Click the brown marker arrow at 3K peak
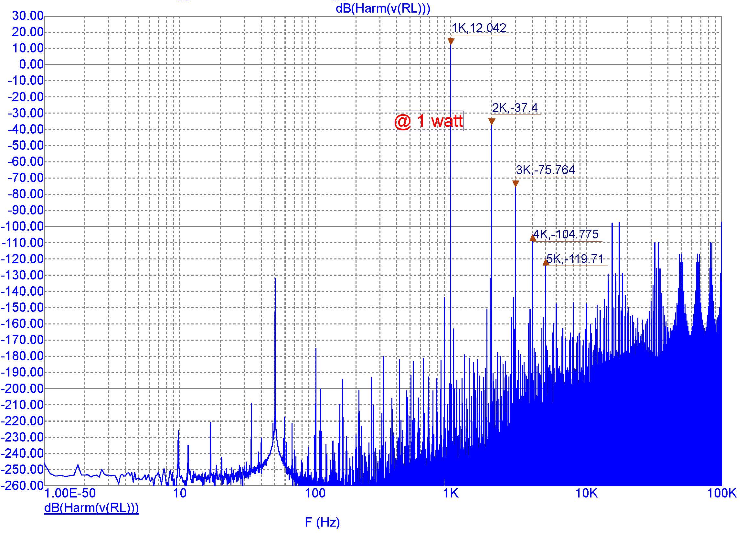Viewport: 756px width, 535px height. [516, 184]
